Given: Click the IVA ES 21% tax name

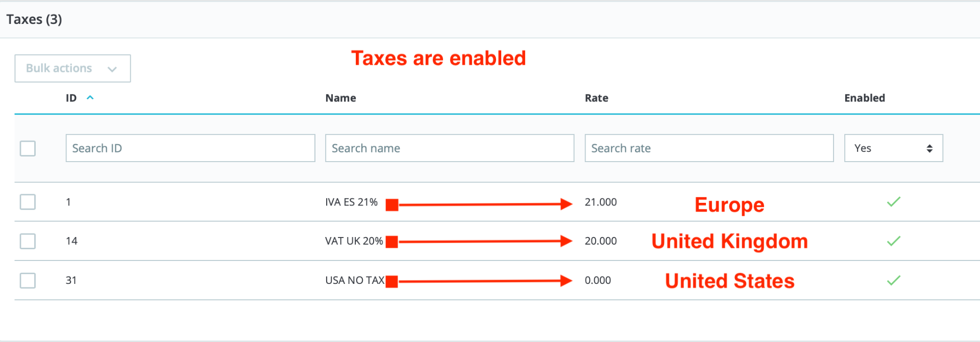Looking at the screenshot, I should pos(351,202).
